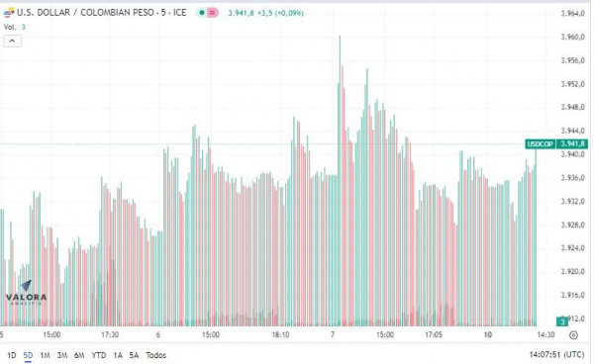Click the 17:30 time axis label
This screenshot has width=594, height=364.
(110, 335)
